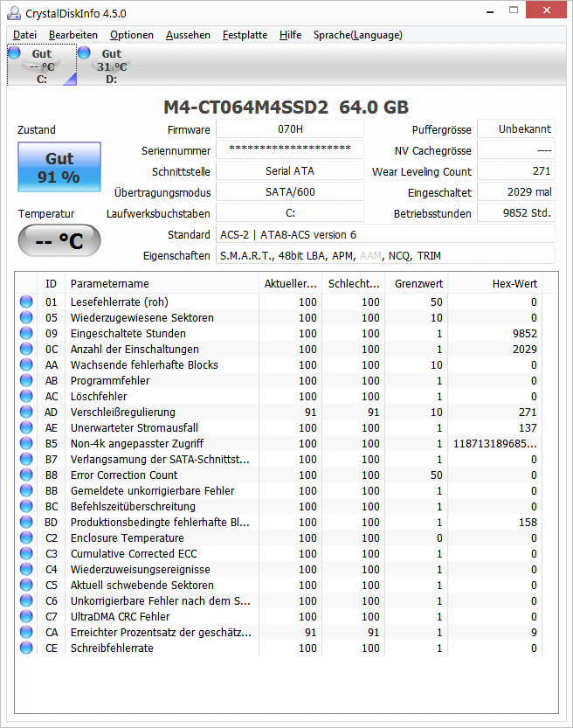Open the Aussehen menu

pyautogui.click(x=188, y=35)
